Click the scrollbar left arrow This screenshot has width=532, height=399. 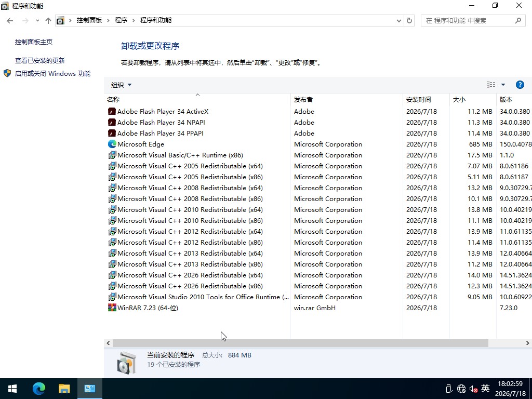[x=108, y=343]
